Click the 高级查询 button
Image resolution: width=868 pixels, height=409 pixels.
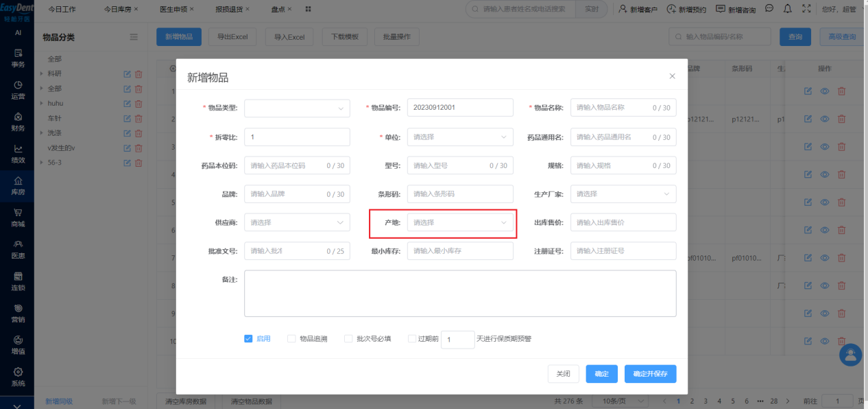[x=841, y=37]
